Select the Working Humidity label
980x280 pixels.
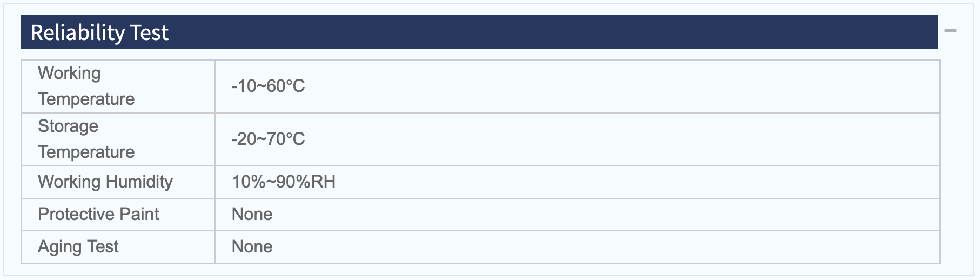click(105, 182)
